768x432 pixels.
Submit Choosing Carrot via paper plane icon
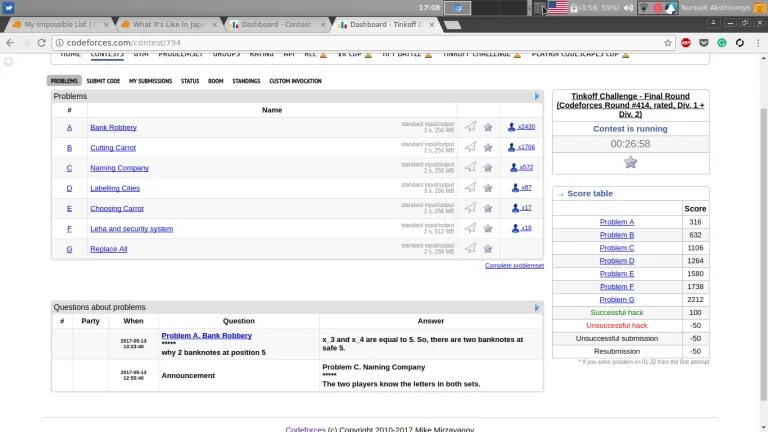click(x=470, y=208)
